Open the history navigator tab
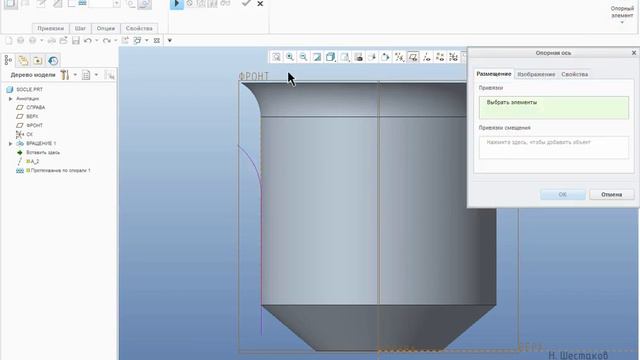The image size is (640, 360). tap(53, 60)
